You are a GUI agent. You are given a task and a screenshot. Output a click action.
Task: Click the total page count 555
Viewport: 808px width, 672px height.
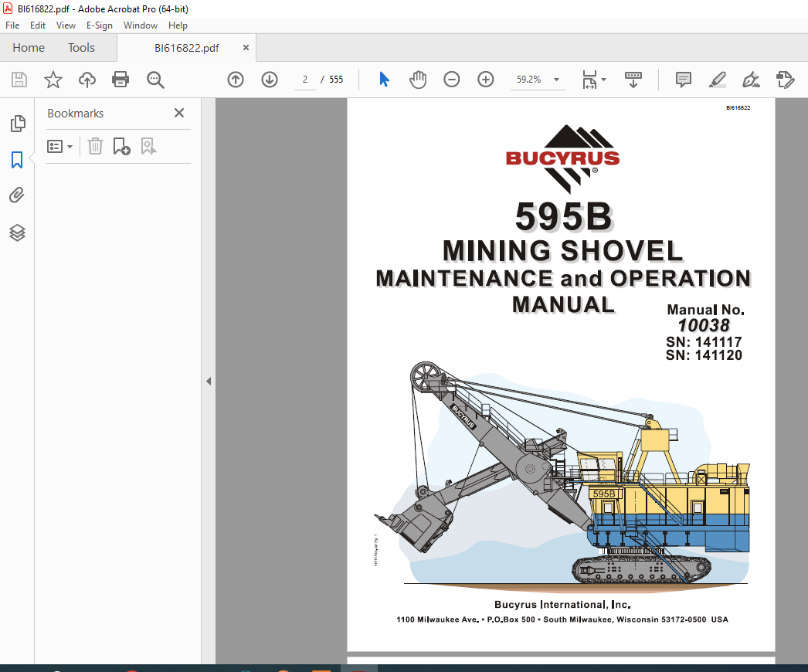(336, 80)
